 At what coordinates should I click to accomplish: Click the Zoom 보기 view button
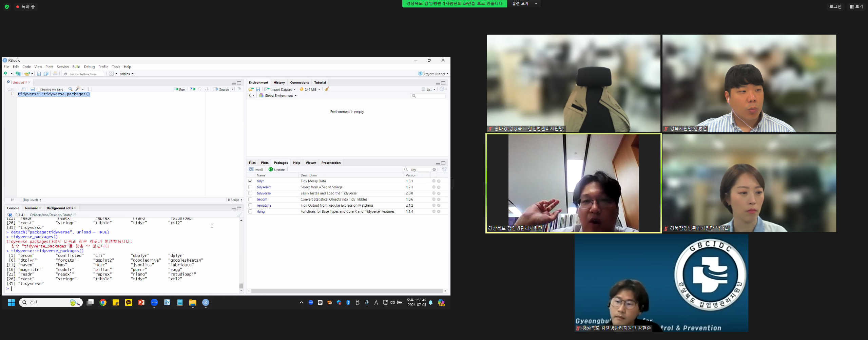coord(856,6)
